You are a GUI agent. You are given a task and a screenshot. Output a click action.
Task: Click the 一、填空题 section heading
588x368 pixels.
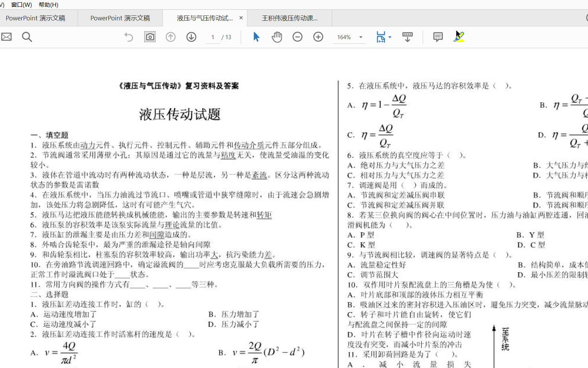[x=49, y=135]
